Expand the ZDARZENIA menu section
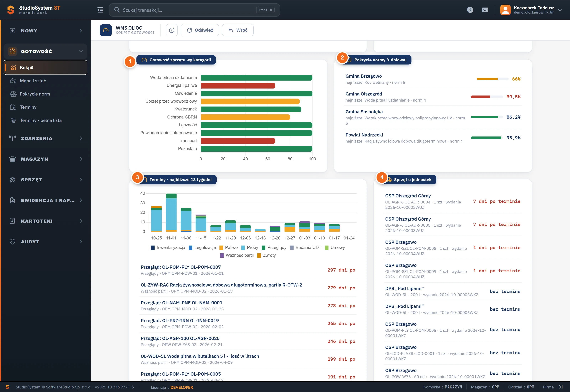The height and width of the screenshot is (392, 570). (x=46, y=138)
